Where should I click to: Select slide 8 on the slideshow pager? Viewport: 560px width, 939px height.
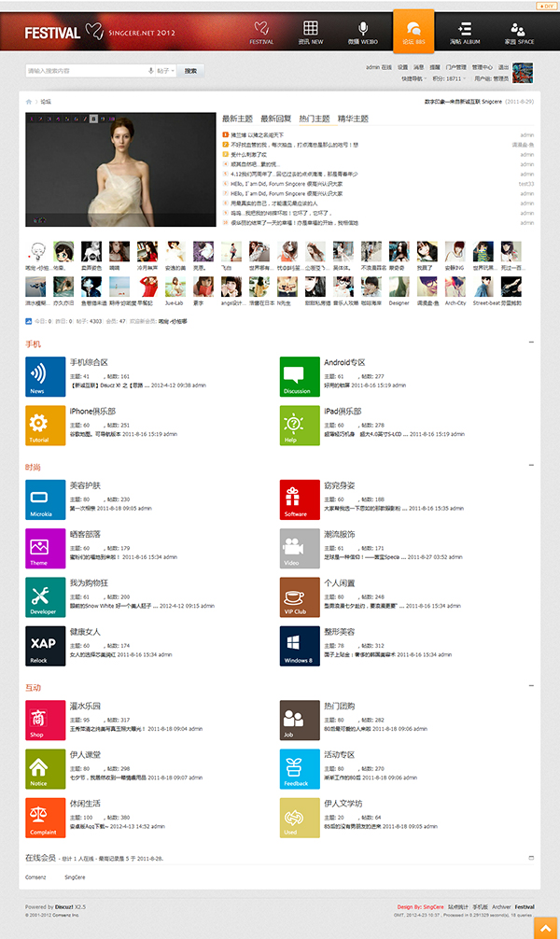(93, 119)
